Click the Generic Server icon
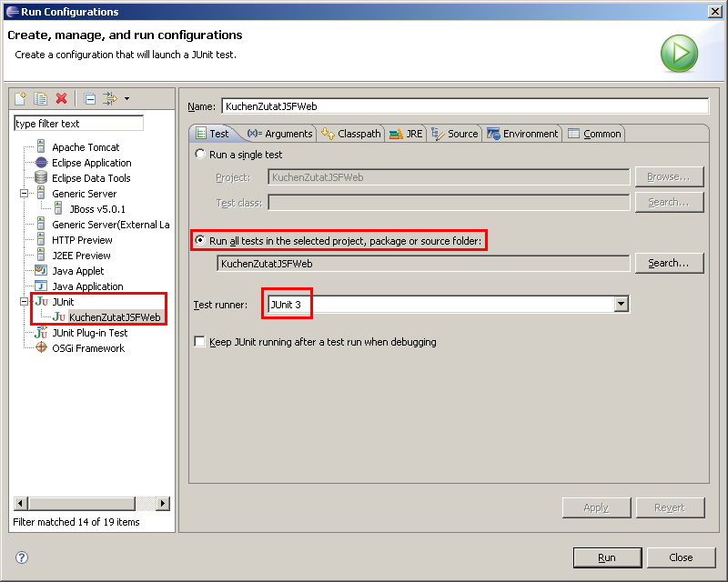Image resolution: width=728 pixels, height=582 pixels. coord(41,193)
